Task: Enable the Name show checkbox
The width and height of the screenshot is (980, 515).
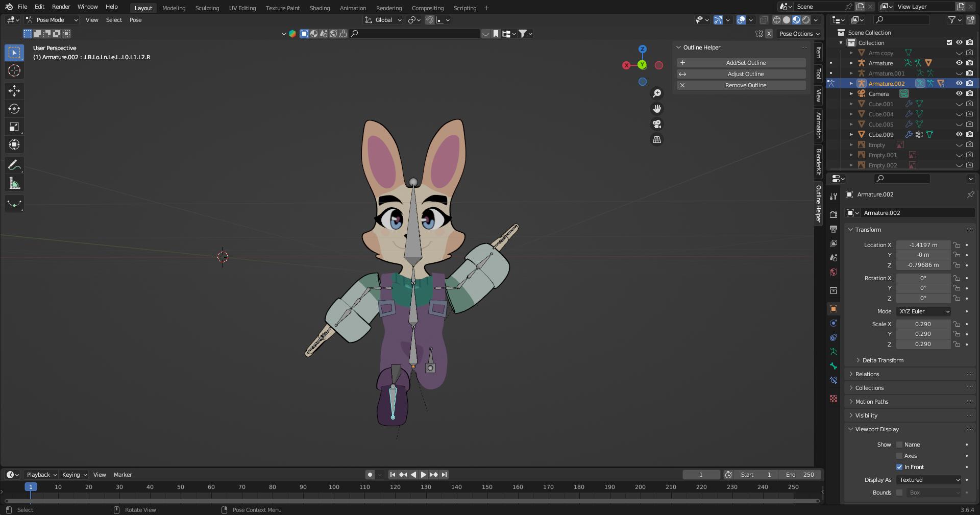Action: 899,445
